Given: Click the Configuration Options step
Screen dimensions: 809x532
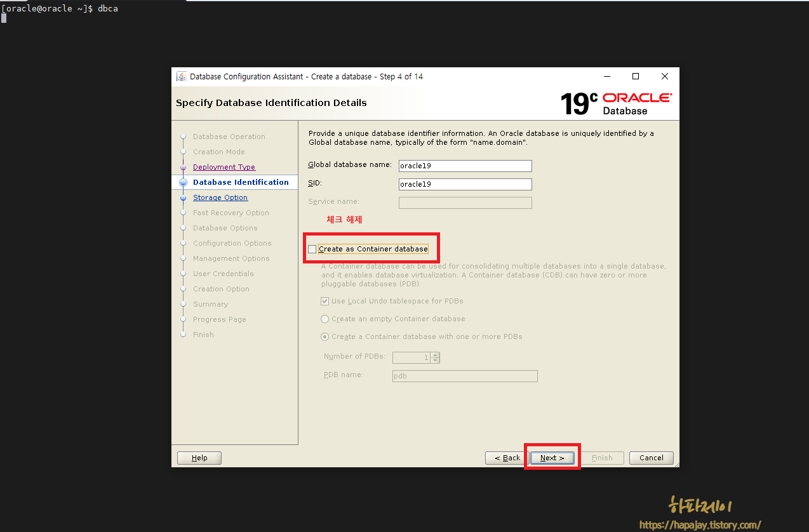Looking at the screenshot, I should 232,243.
